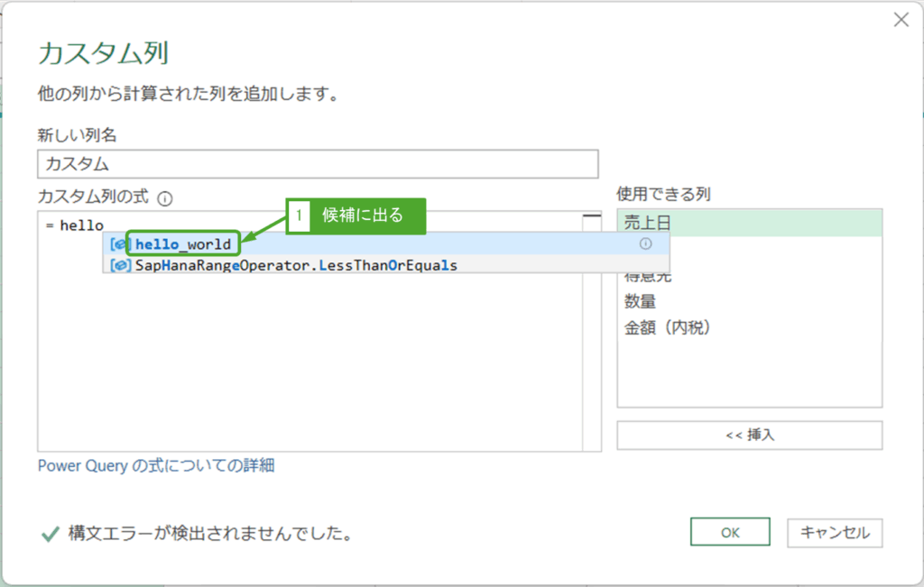Click the 新しい列名 text field

click(x=319, y=164)
